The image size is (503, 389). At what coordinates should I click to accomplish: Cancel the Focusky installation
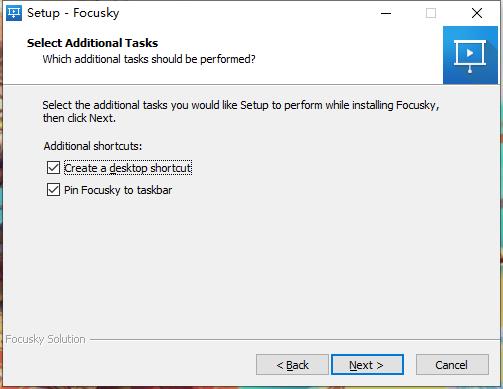(452, 365)
